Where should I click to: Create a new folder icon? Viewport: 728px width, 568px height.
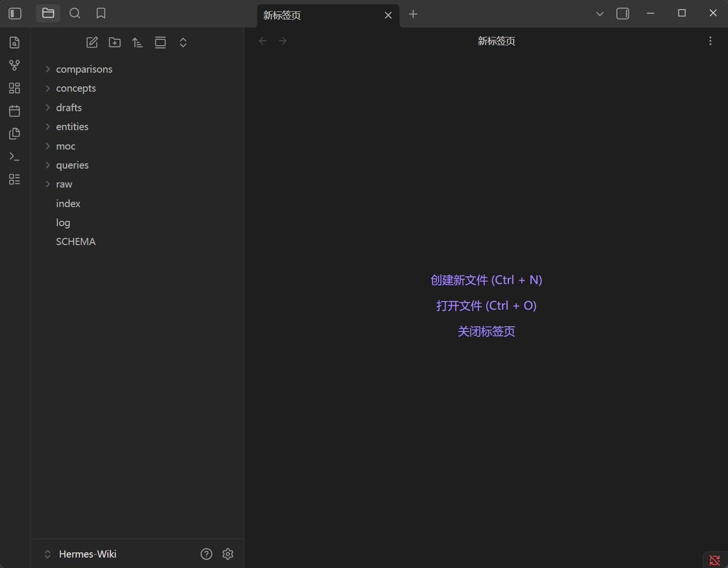[x=115, y=42]
